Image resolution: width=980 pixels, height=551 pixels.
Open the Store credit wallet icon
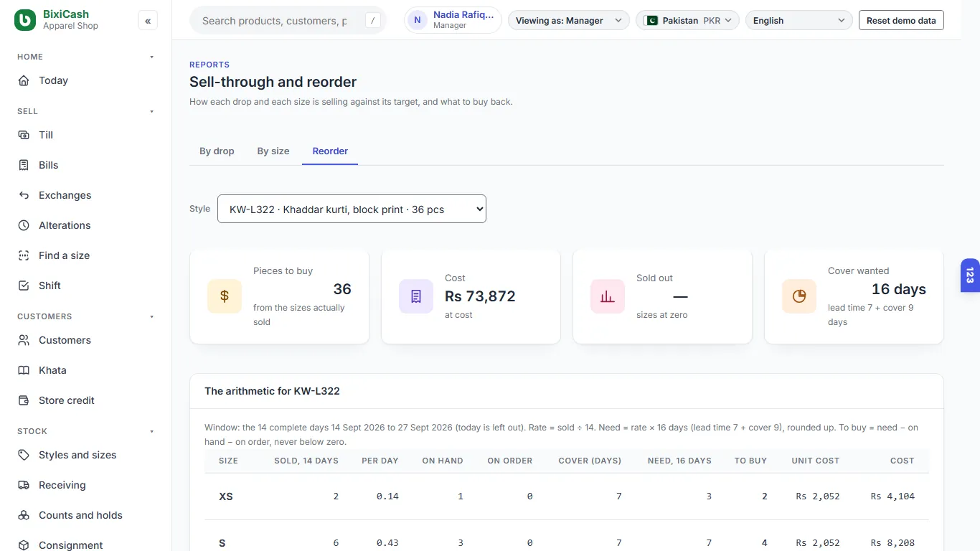pyautogui.click(x=24, y=400)
